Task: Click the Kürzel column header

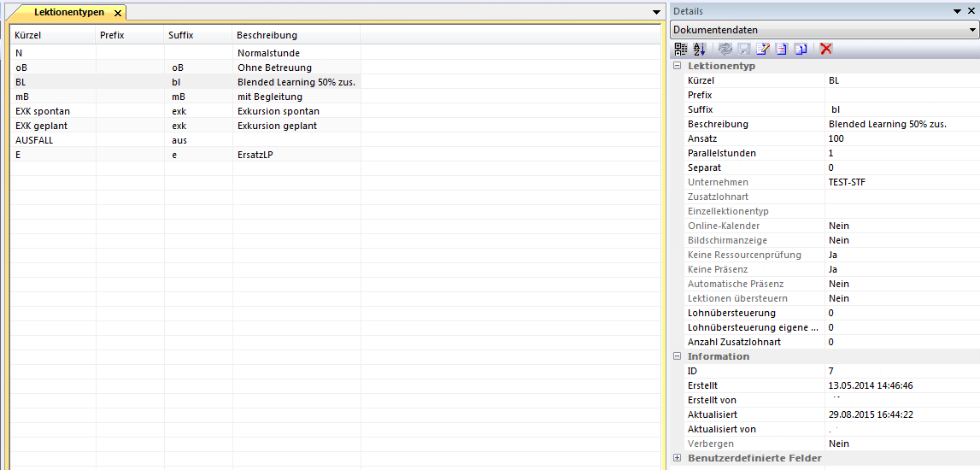Action: pyautogui.click(x=28, y=35)
